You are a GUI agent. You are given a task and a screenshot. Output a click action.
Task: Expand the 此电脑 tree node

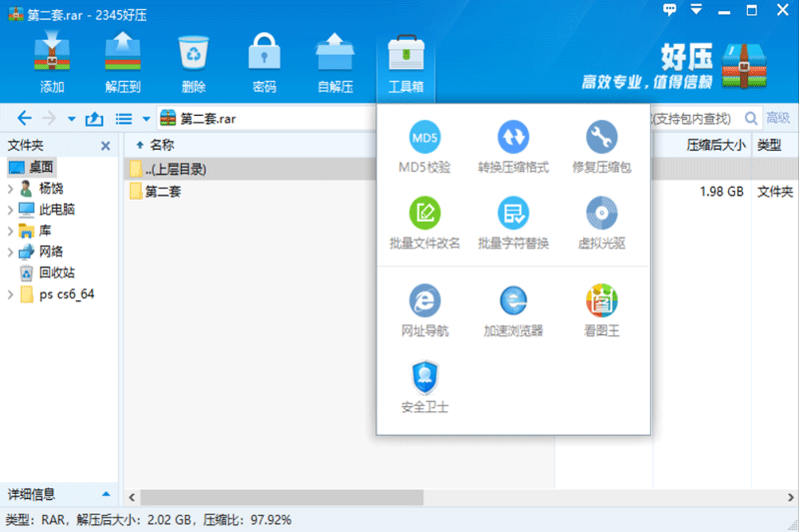pyautogui.click(x=11, y=210)
